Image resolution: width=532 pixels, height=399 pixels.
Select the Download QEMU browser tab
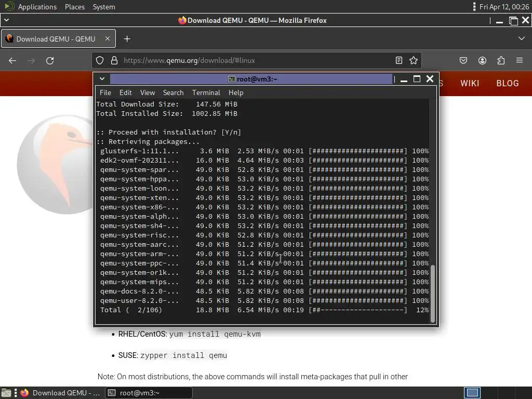(58, 38)
